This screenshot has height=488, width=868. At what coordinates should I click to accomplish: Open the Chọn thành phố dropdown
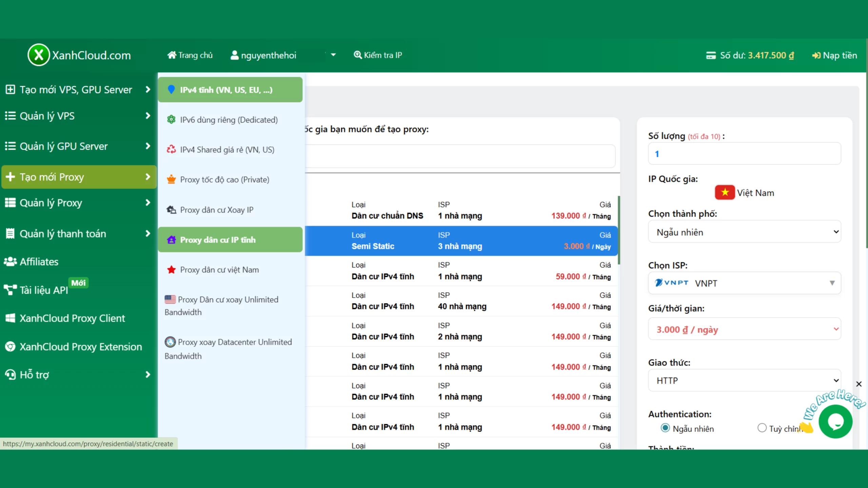click(744, 232)
